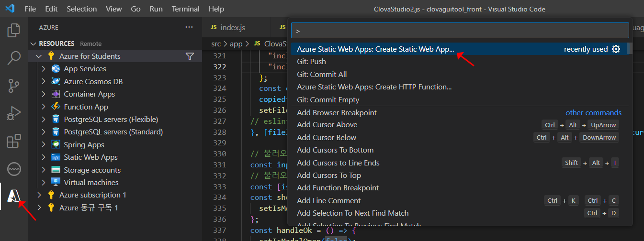Select the Function App tree item
Screen dimensions: 644x241
click(x=86, y=107)
